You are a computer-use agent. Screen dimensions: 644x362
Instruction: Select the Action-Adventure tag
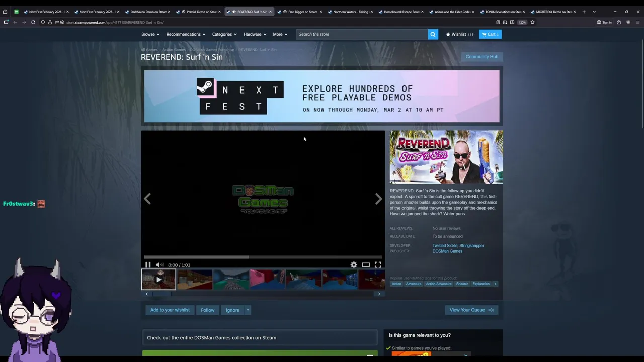click(x=439, y=284)
